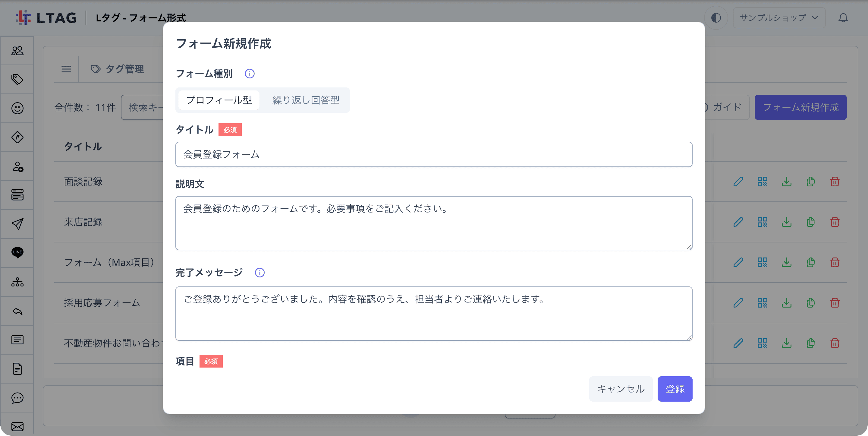Screen dimensions: 868x436
Task: Click the info icon next to 完了メッセージ
Action: pyautogui.click(x=260, y=273)
